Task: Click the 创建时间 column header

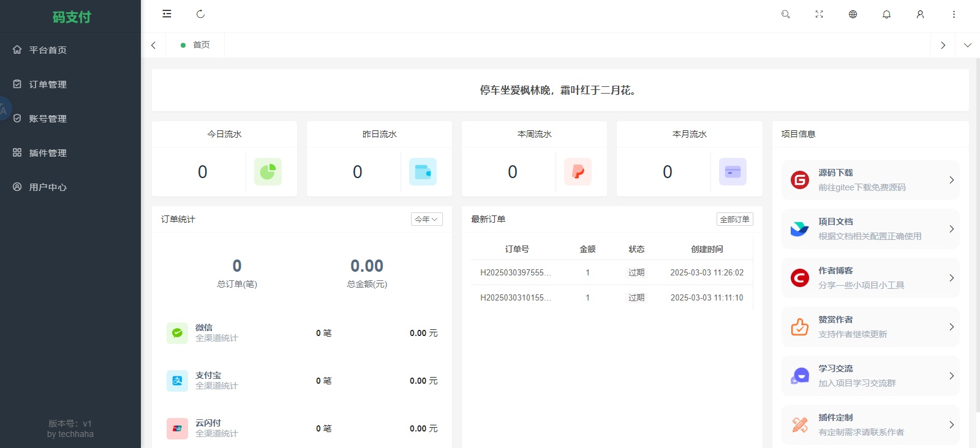Action: tap(707, 249)
